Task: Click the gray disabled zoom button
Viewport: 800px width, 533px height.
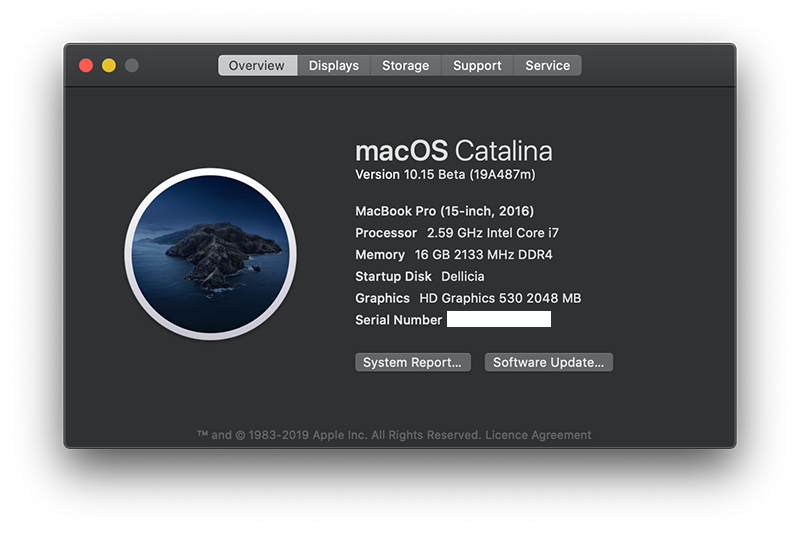Action: [132, 65]
